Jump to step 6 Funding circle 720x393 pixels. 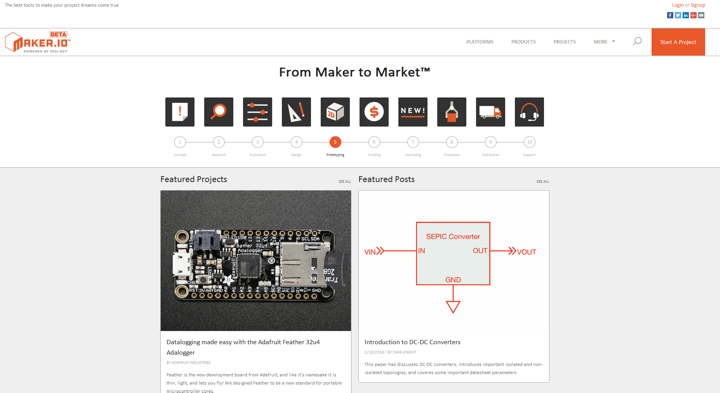(374, 142)
